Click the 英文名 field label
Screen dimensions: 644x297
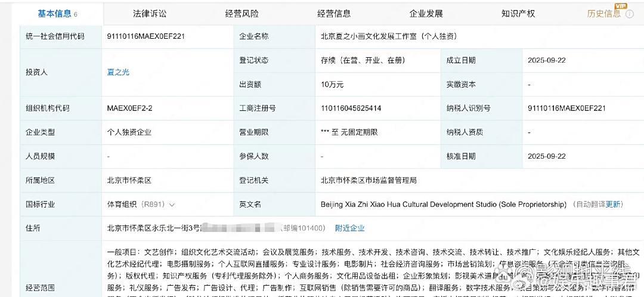pos(250,204)
